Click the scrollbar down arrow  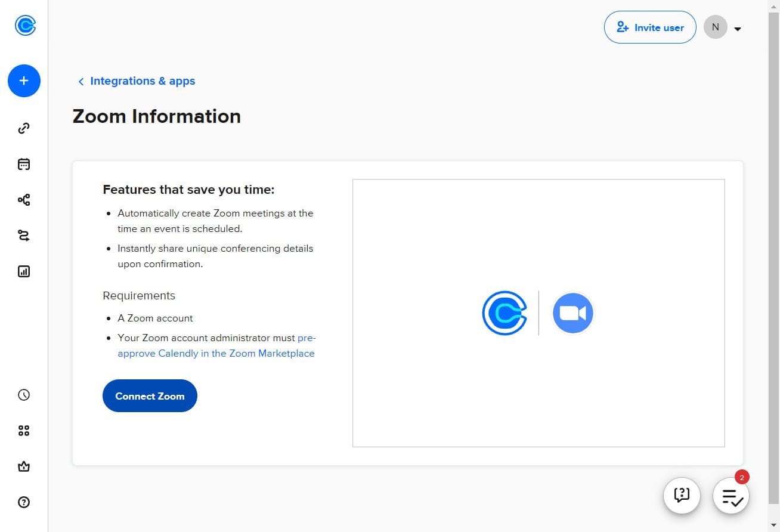tap(773, 525)
